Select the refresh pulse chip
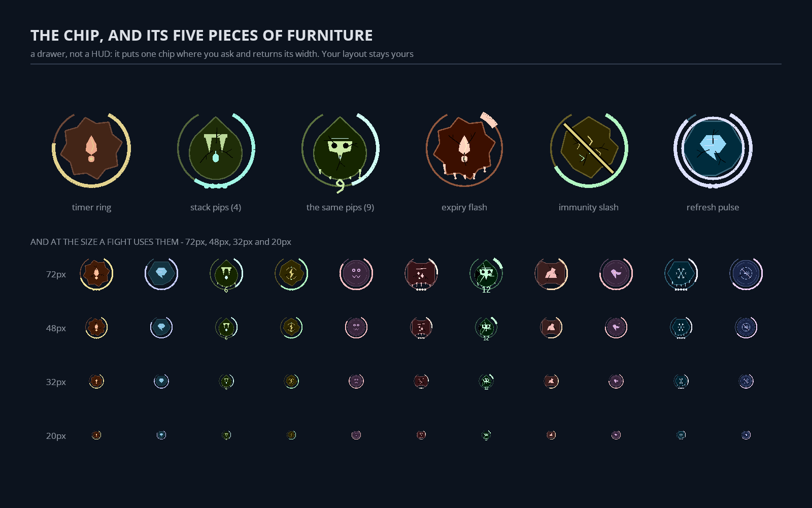 coord(713,149)
